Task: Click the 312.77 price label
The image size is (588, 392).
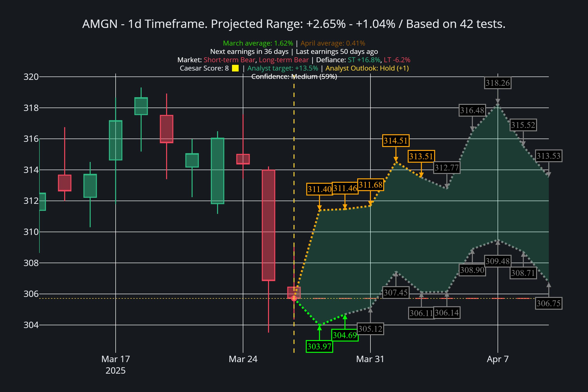Action: (447, 168)
